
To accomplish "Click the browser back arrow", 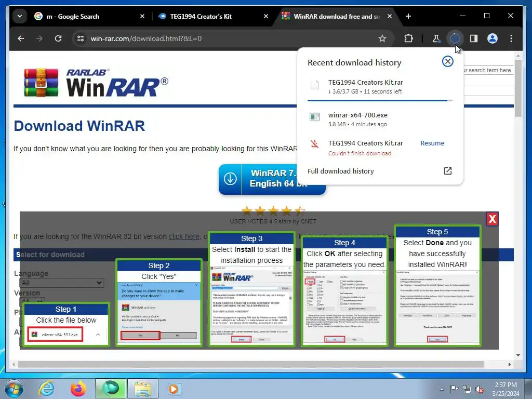I will coord(21,38).
